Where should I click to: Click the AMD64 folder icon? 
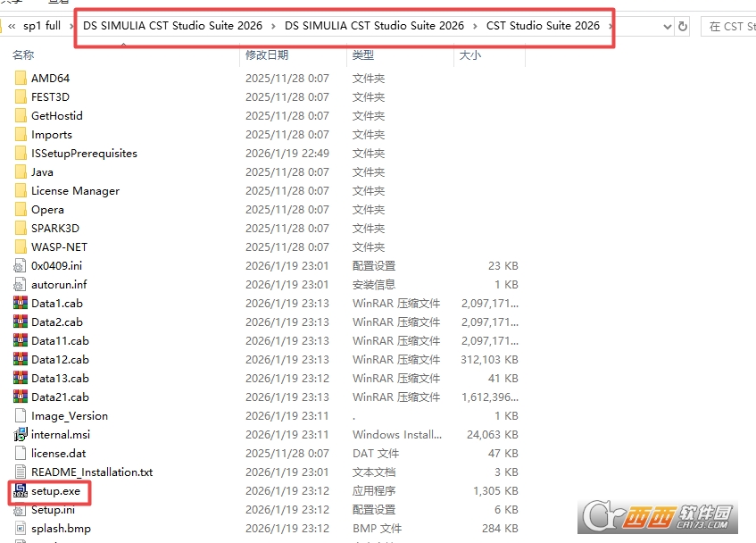point(21,78)
